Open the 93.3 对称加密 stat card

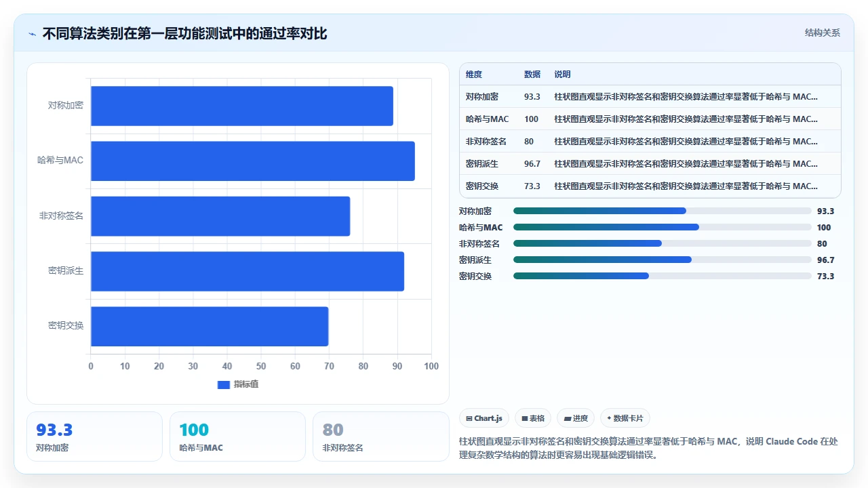pos(94,436)
